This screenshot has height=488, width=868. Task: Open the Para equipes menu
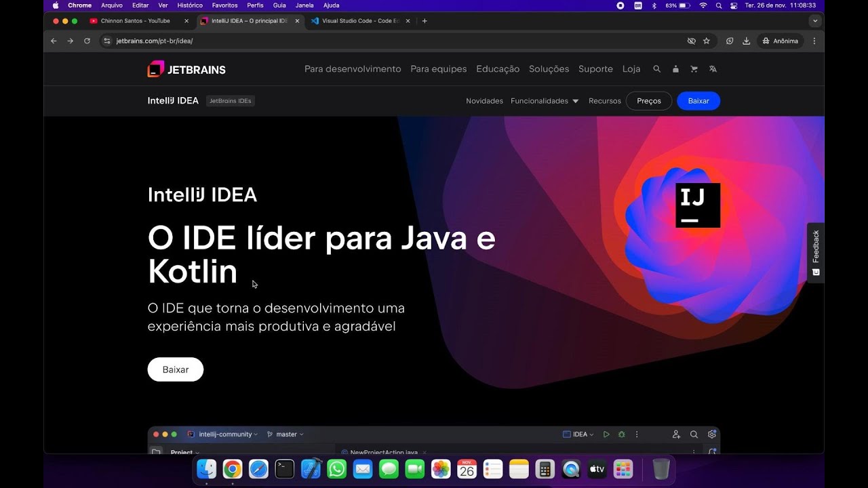click(439, 69)
